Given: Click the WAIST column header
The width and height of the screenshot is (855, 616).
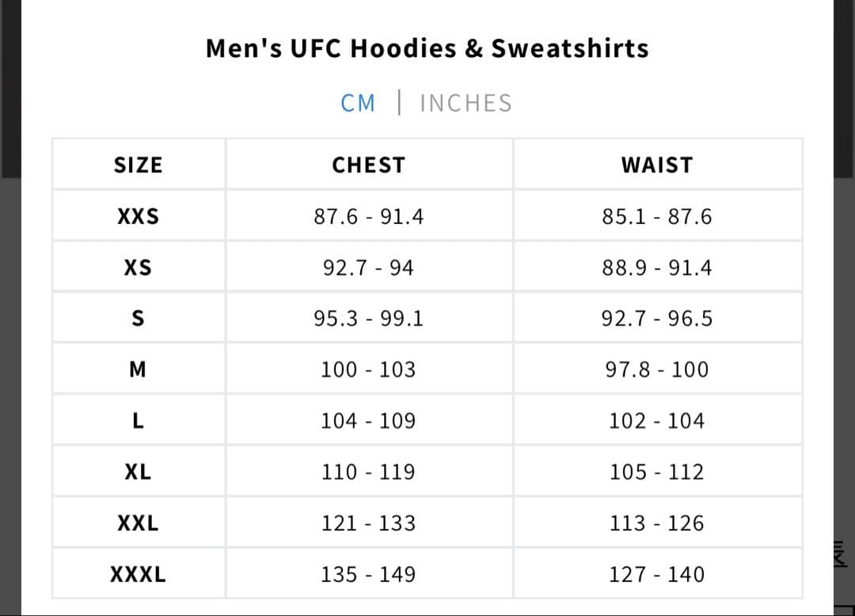Looking at the screenshot, I should coord(656,165).
